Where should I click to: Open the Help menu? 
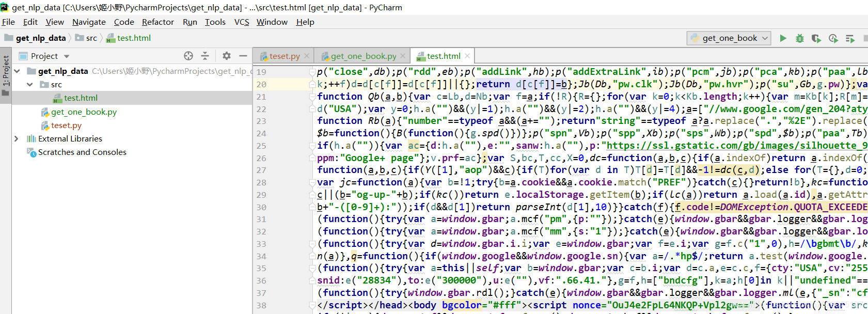coord(305,22)
